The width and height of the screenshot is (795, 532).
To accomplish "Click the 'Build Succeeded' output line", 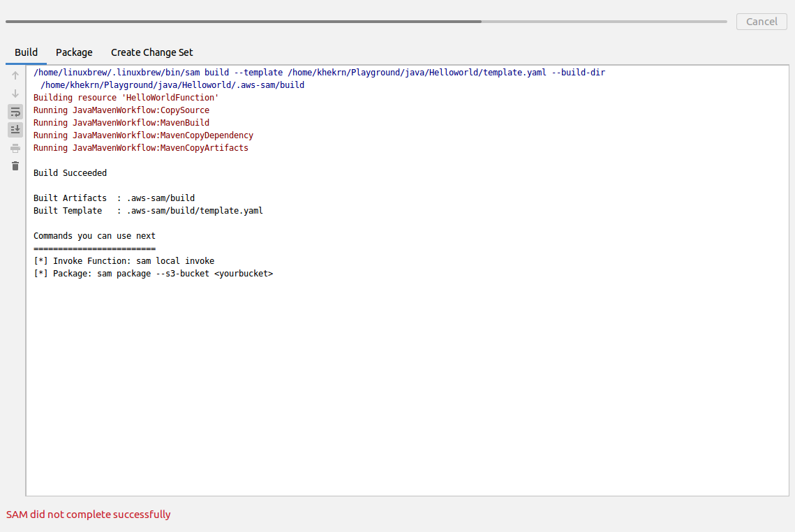I will [x=70, y=173].
